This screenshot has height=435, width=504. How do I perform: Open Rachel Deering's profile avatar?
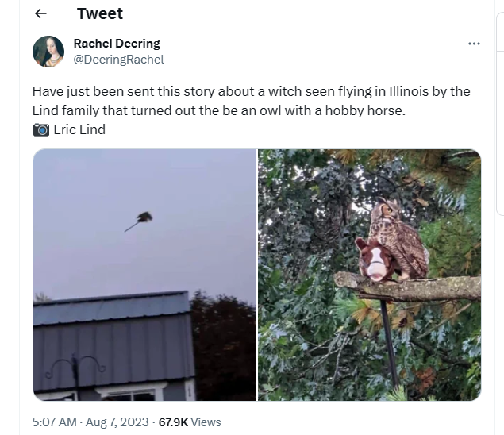pyautogui.click(x=48, y=52)
